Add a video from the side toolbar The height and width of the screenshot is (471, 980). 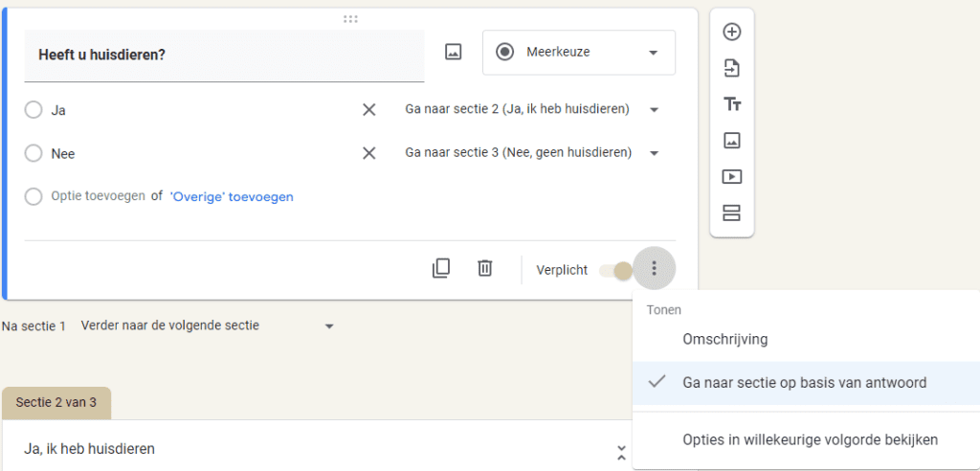click(x=731, y=176)
